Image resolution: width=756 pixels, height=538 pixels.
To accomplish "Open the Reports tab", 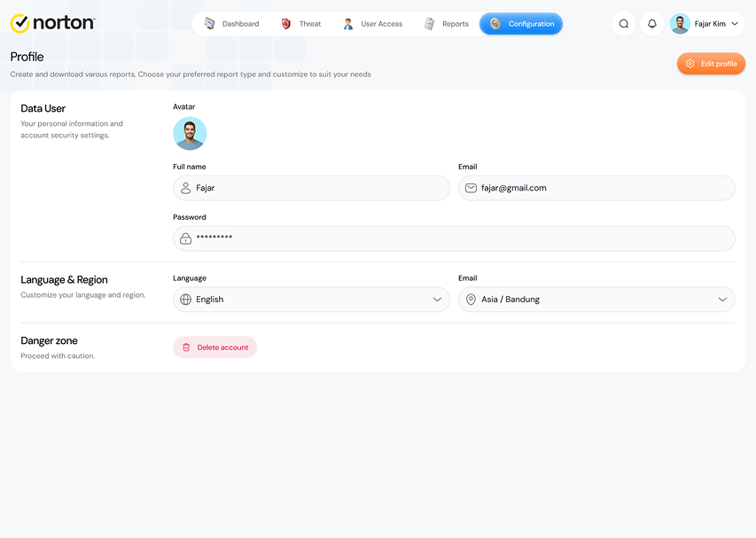I will coord(447,24).
